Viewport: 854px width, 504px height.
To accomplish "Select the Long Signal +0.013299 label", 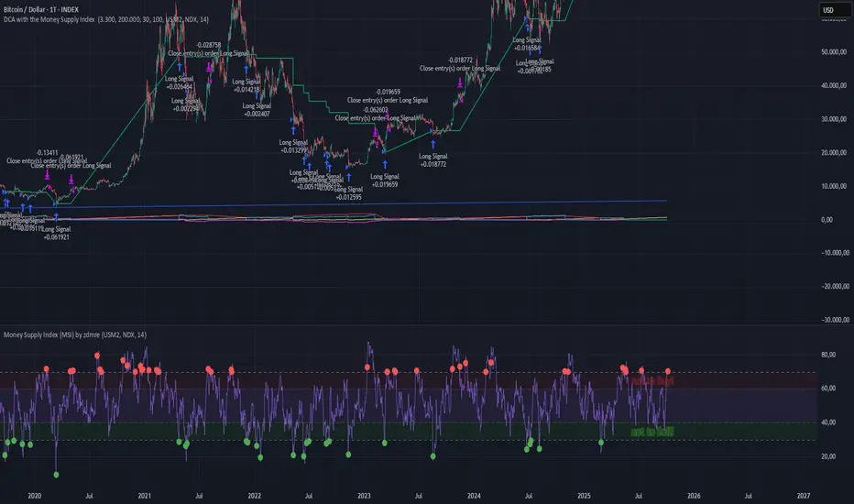I will (293, 146).
